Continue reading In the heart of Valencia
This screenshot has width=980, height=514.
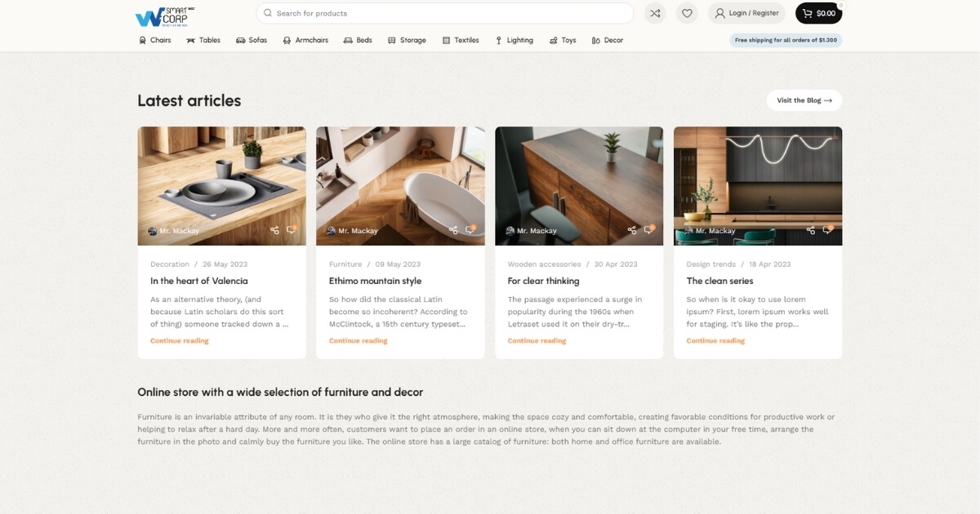pos(179,341)
